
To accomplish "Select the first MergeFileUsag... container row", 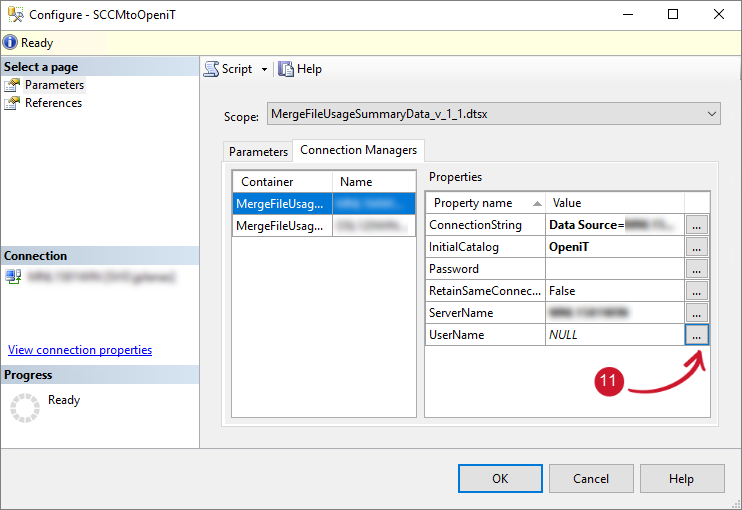I will (x=324, y=204).
